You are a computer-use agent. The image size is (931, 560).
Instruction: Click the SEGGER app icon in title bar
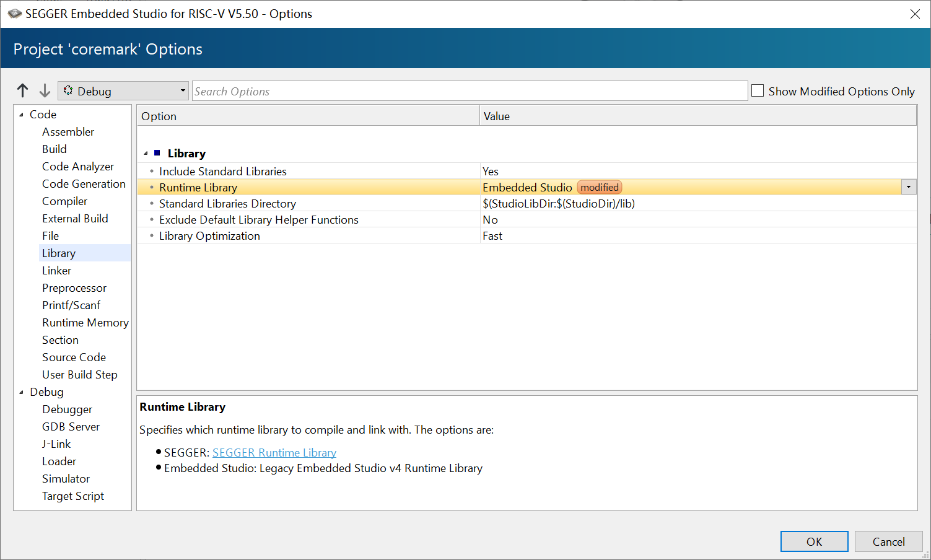click(x=14, y=14)
